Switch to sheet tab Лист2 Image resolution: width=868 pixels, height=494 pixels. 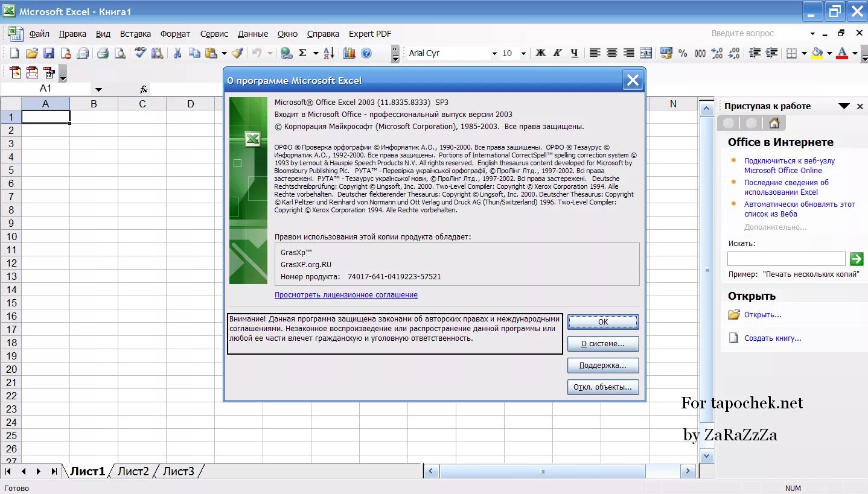click(x=133, y=471)
